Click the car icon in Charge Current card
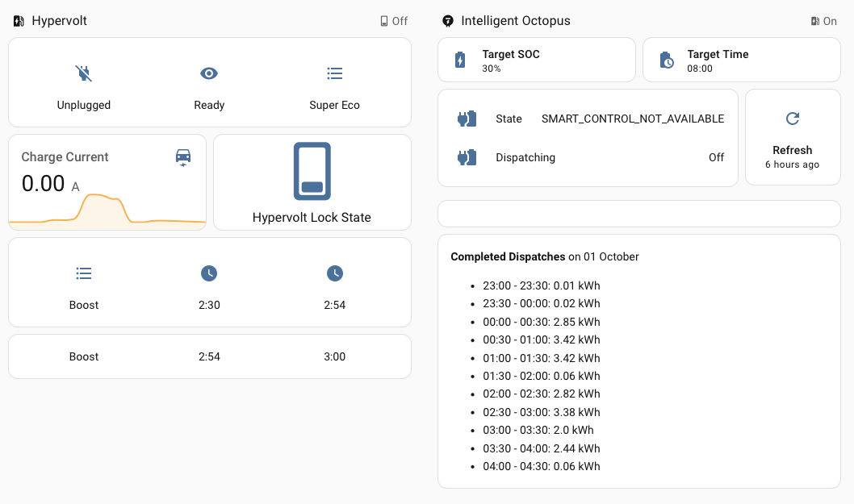Viewport: 854px width, 504px height. click(183, 156)
